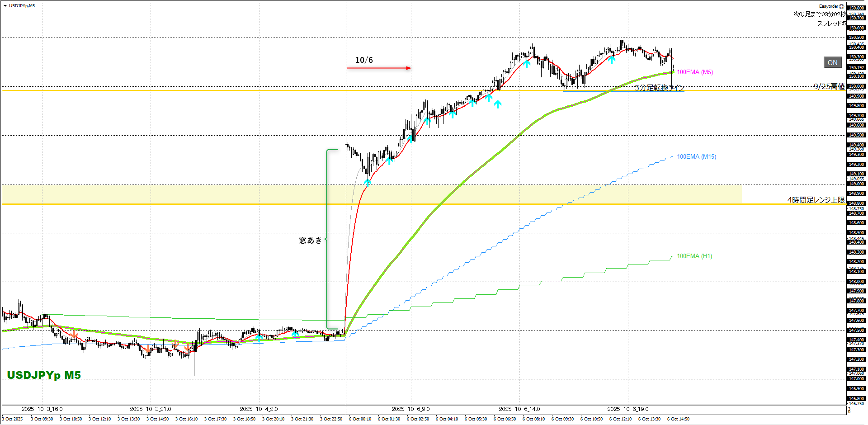Click the 2025-10-6_14:0 date marker
The image size is (868, 425).
pos(519,409)
